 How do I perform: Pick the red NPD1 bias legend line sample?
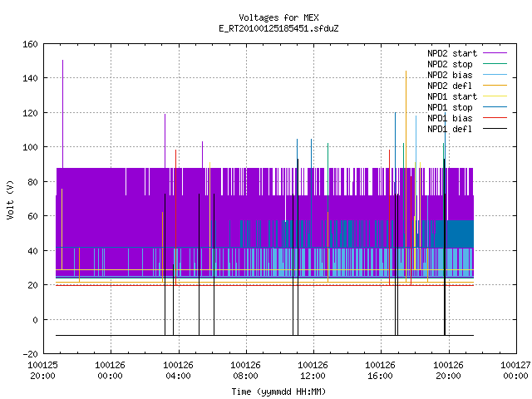pos(495,118)
